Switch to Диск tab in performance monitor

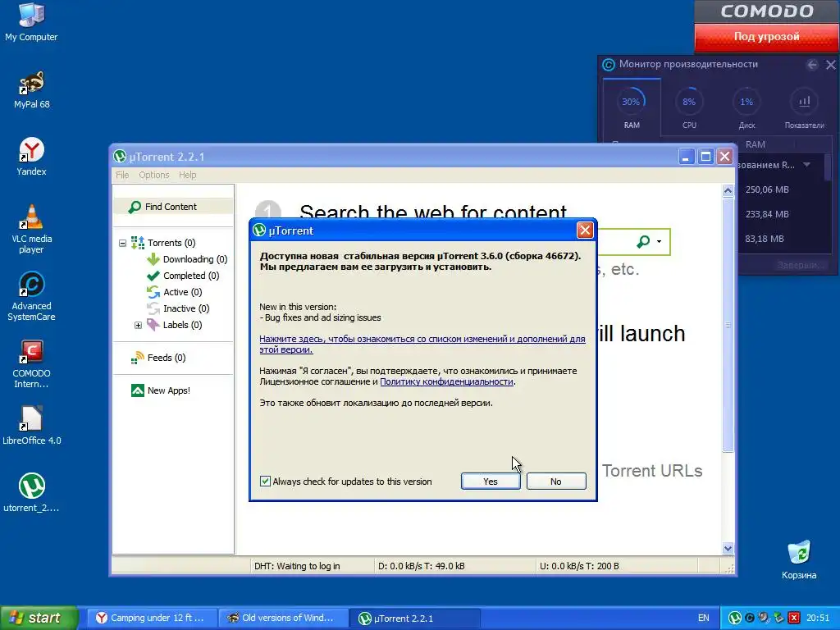pyautogui.click(x=746, y=107)
